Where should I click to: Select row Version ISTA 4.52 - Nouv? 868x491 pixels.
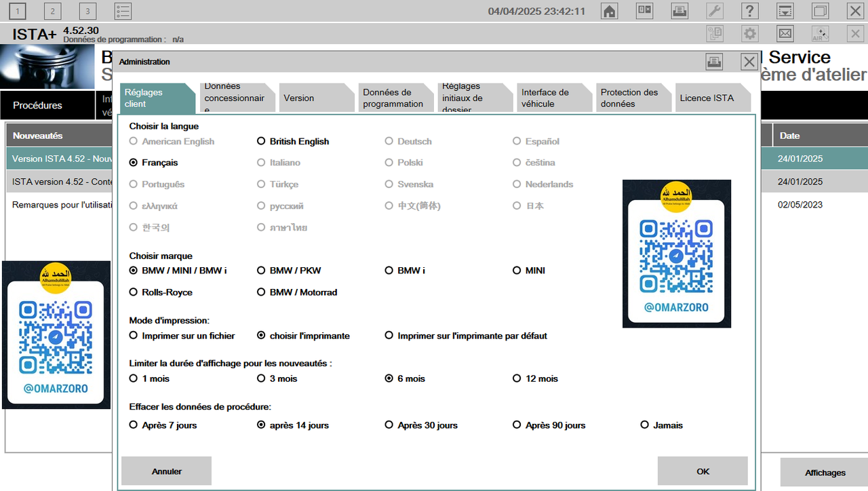(60, 159)
